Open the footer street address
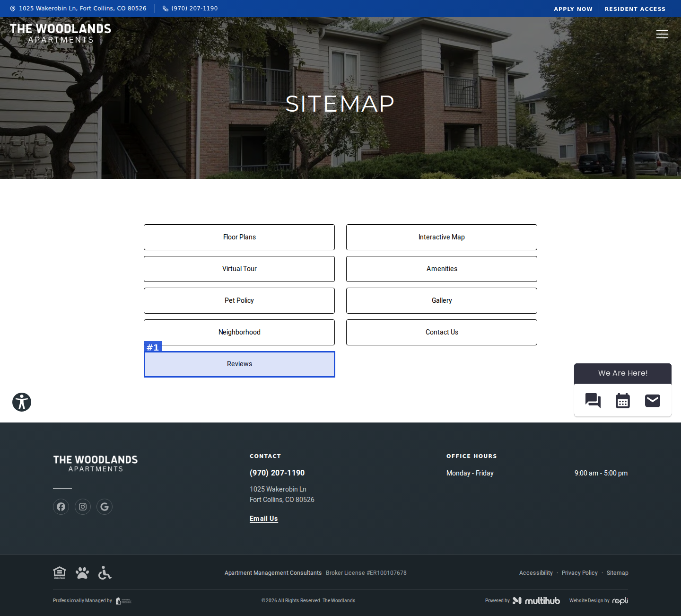The width and height of the screenshot is (681, 616). coord(282,494)
